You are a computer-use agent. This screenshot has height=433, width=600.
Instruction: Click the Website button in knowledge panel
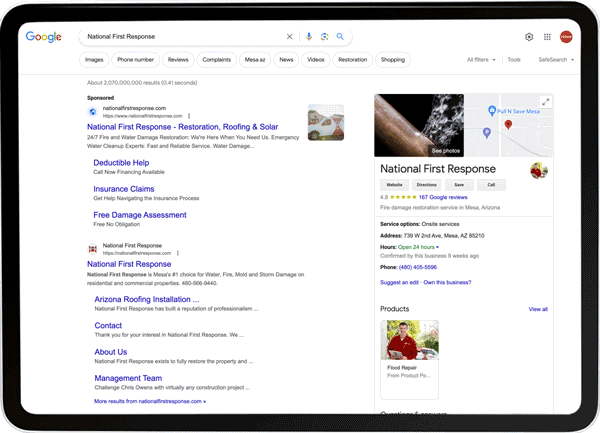coord(394,185)
